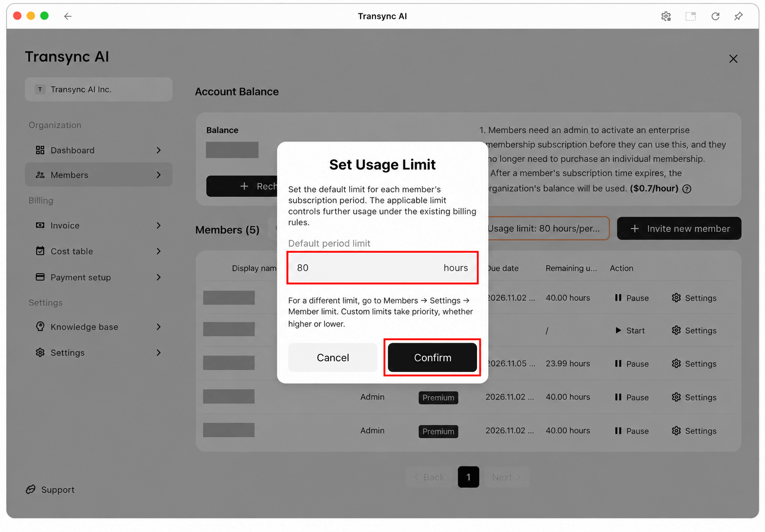The image size is (765, 532).
Task: Click the Back pagination button
Action: (429, 477)
